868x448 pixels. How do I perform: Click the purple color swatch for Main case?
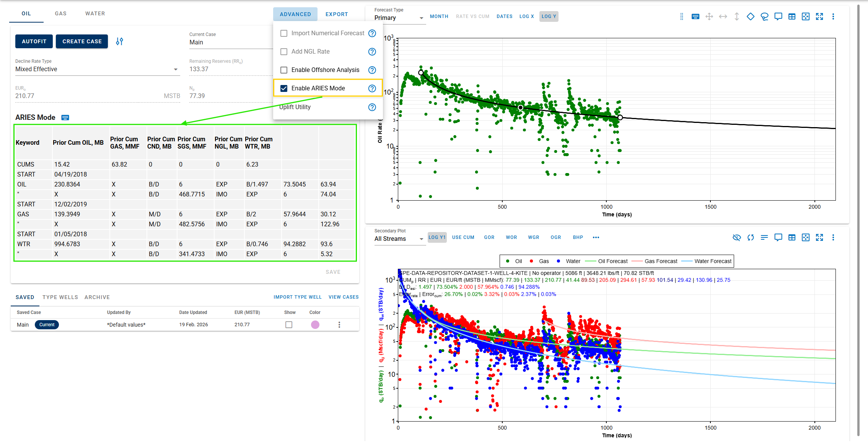tap(315, 325)
